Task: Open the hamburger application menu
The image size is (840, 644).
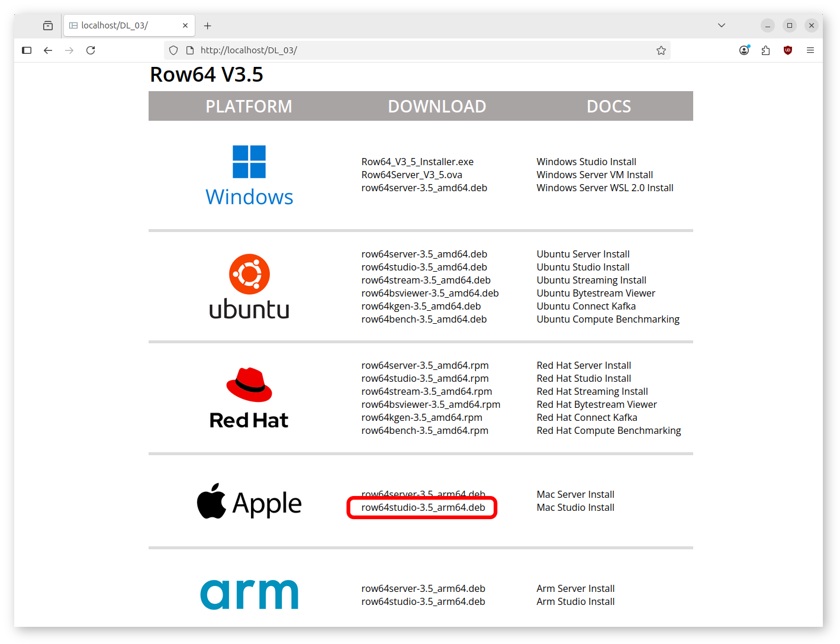Action: tap(810, 50)
